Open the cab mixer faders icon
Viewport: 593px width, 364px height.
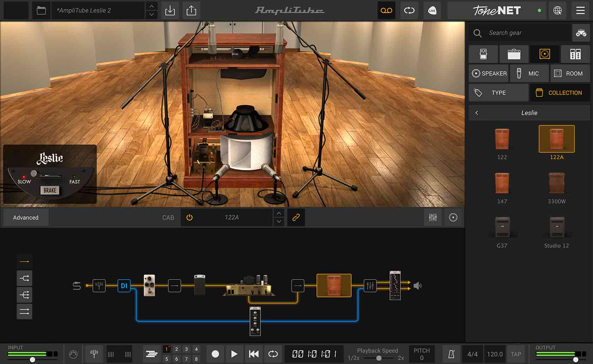tap(433, 218)
